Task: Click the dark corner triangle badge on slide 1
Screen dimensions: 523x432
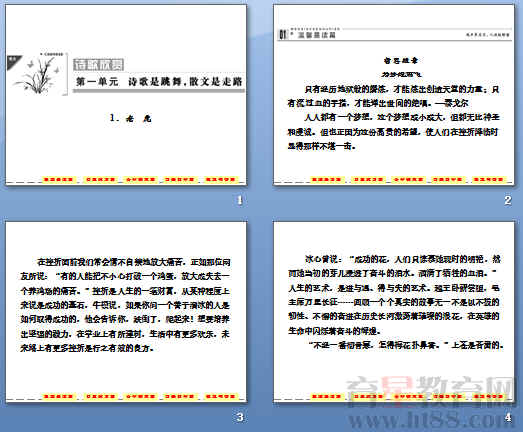Action: 14,62
